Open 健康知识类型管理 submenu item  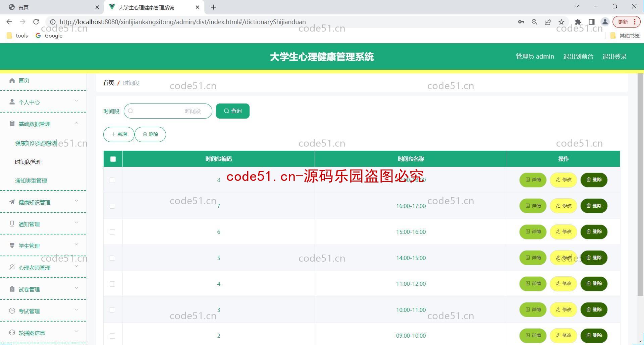point(36,143)
